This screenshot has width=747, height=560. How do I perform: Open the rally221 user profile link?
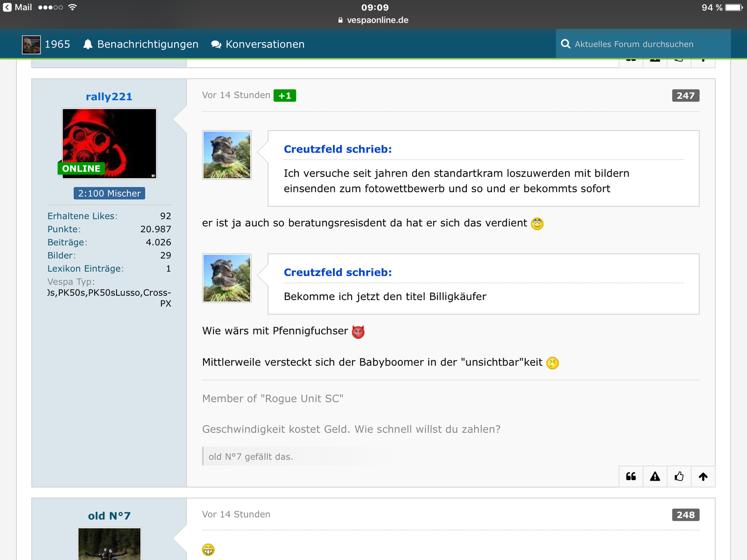click(109, 97)
